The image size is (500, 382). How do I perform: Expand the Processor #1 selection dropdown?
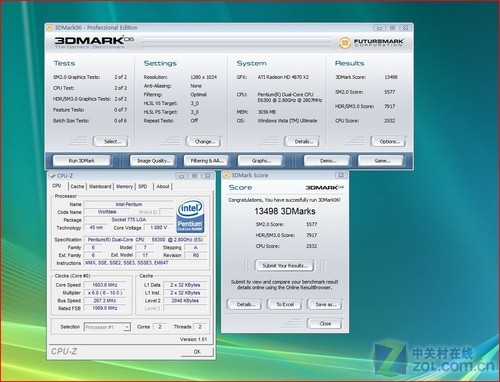127,327
